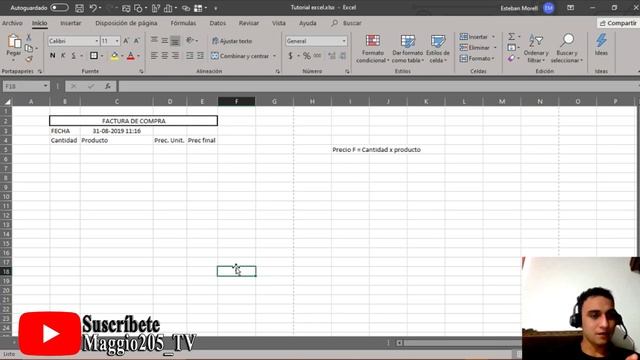Click the Compartir button

point(618,23)
